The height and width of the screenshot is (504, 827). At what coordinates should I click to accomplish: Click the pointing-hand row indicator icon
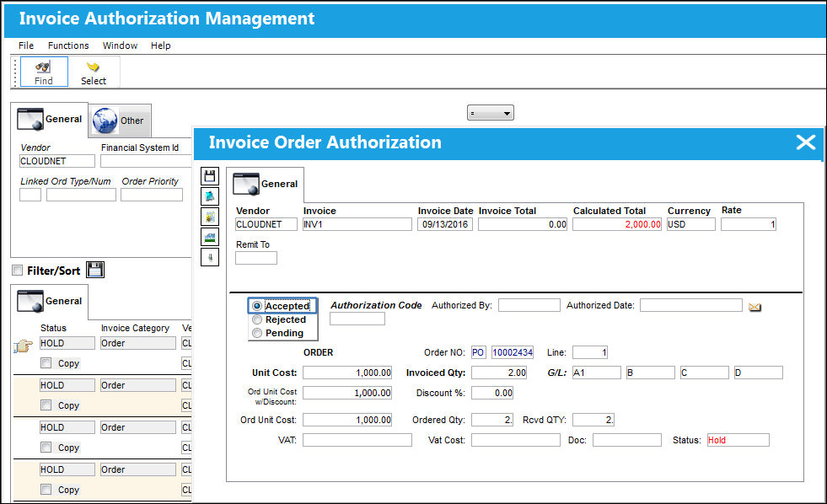[24, 346]
